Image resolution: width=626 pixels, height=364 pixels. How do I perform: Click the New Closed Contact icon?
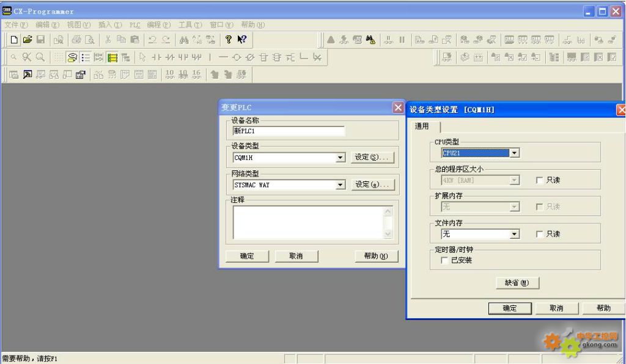click(x=170, y=57)
